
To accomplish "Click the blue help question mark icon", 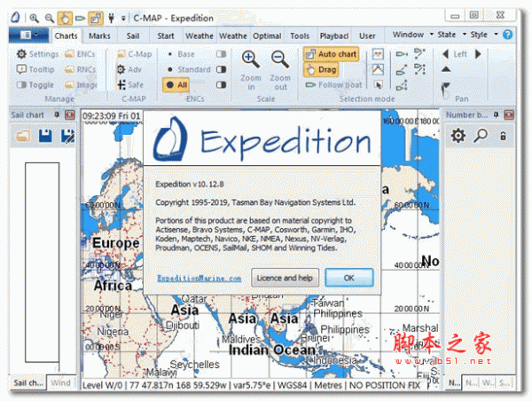I will pyautogui.click(x=507, y=35).
